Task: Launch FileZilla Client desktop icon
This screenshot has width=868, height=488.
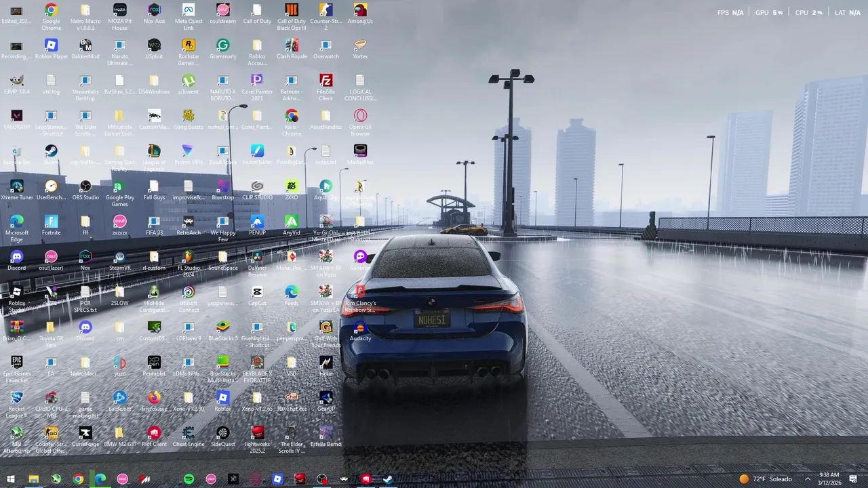Action: pos(325,87)
